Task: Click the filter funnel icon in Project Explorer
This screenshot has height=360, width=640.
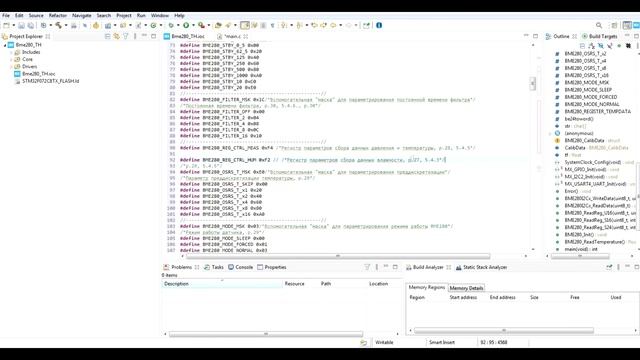Action: (x=126, y=36)
